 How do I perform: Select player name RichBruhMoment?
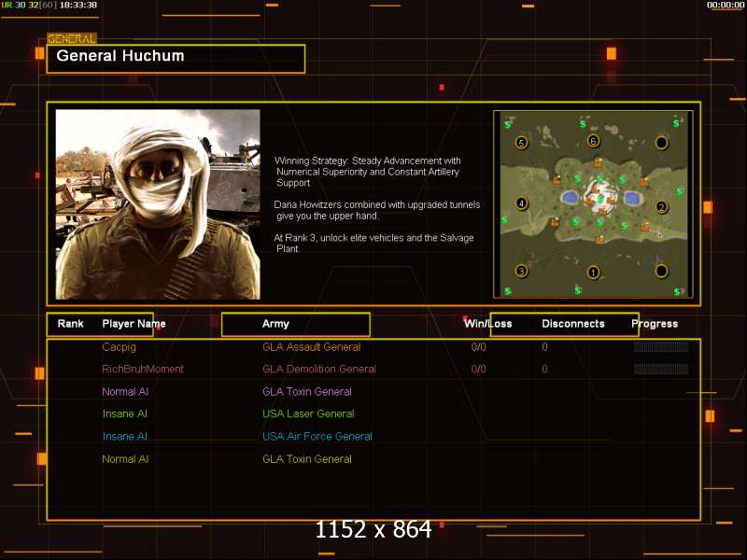click(143, 369)
